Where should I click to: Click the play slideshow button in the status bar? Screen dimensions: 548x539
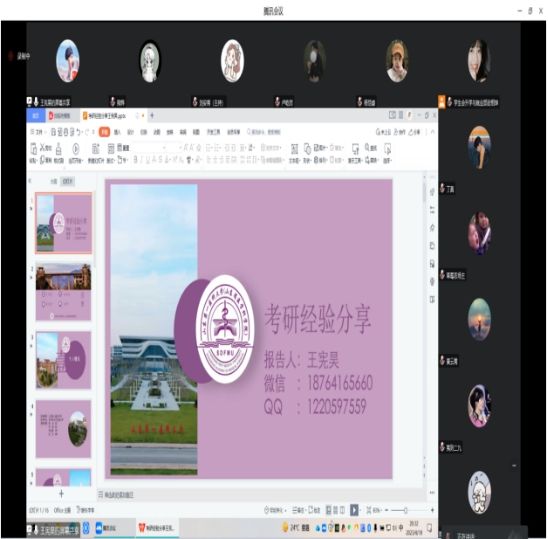(x=354, y=510)
